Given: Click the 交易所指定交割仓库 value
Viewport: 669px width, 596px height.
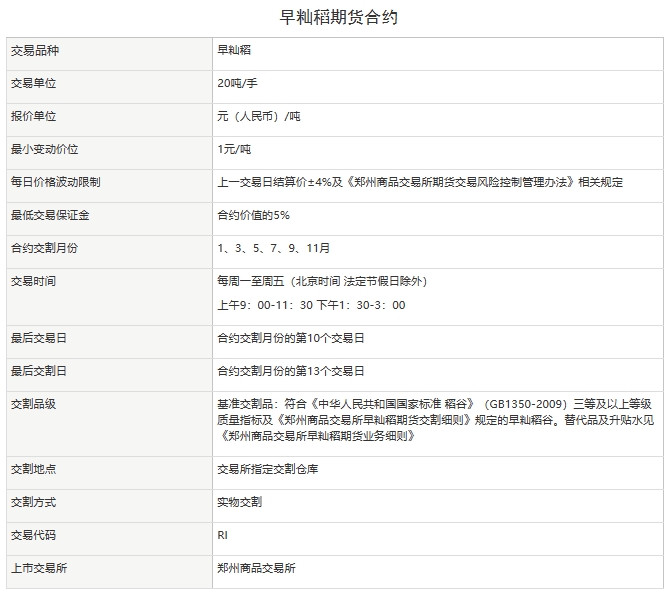Looking at the screenshot, I should click(x=267, y=469).
